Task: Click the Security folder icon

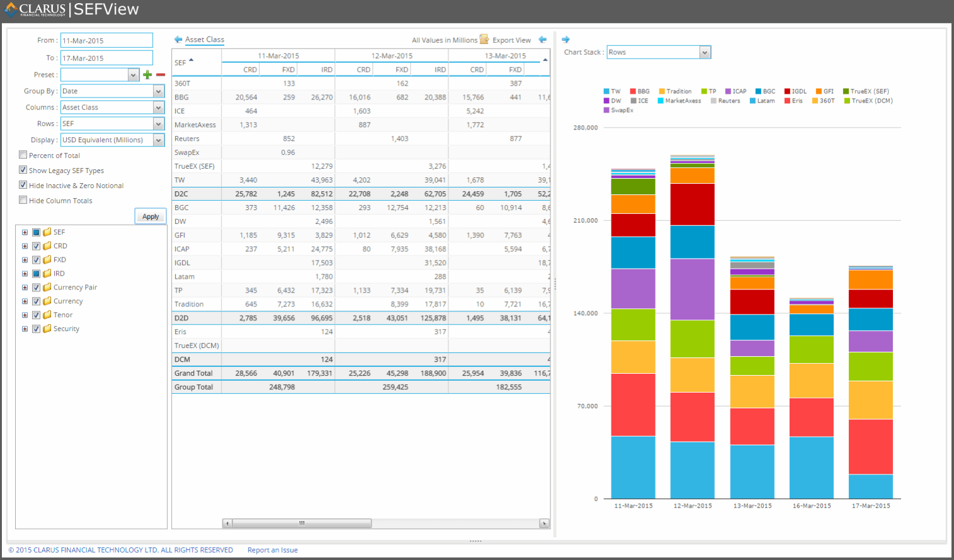Action: click(47, 329)
